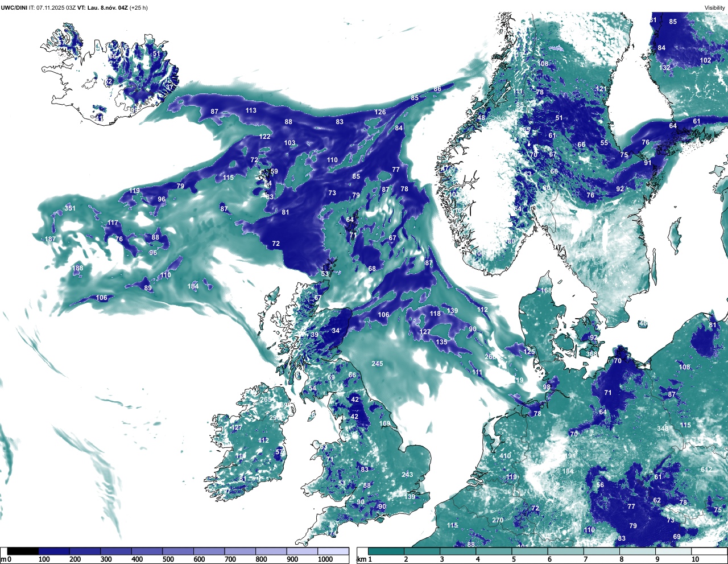Click the '351' value west of Iceland-Scotland gap
The height and width of the screenshot is (564, 728).
tap(70, 208)
